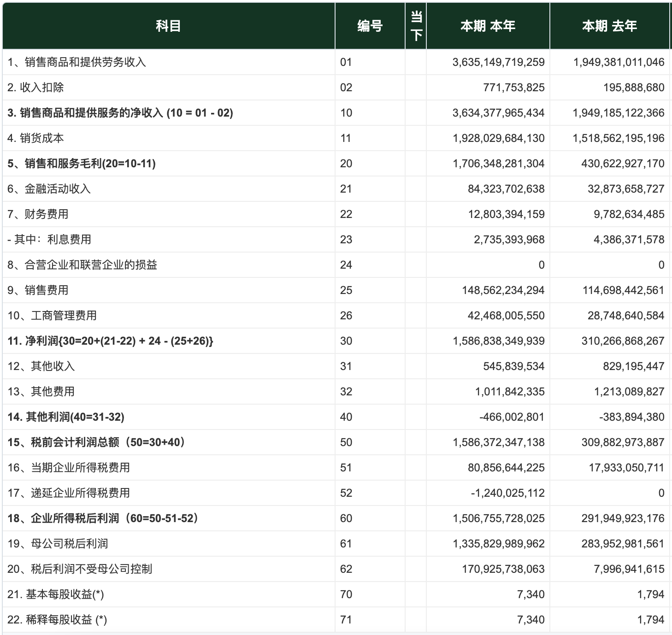Click value -383,894,380
Image resolution: width=672 pixels, height=635 pixels.
point(632,417)
